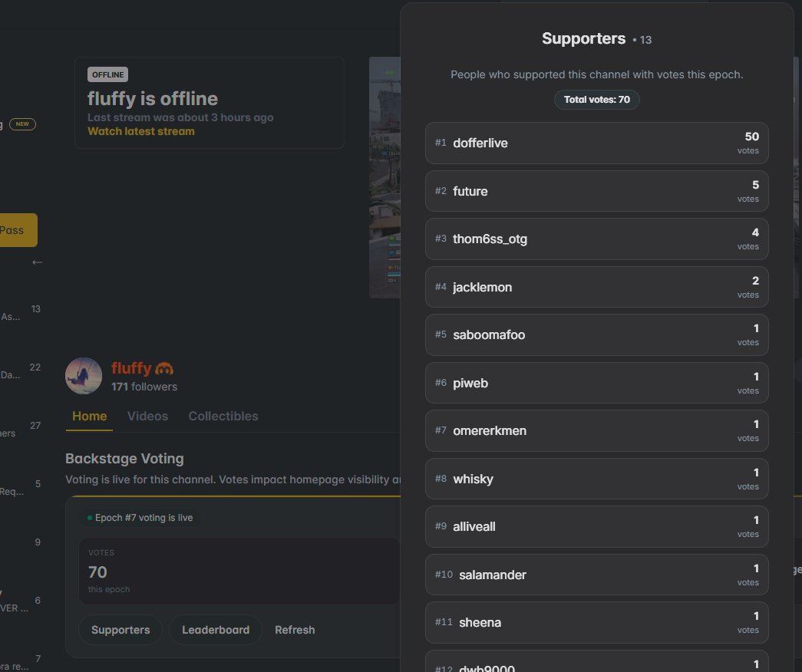802x672 pixels.
Task: Collapse the sidebar using the back arrow
Action: pyautogui.click(x=37, y=262)
